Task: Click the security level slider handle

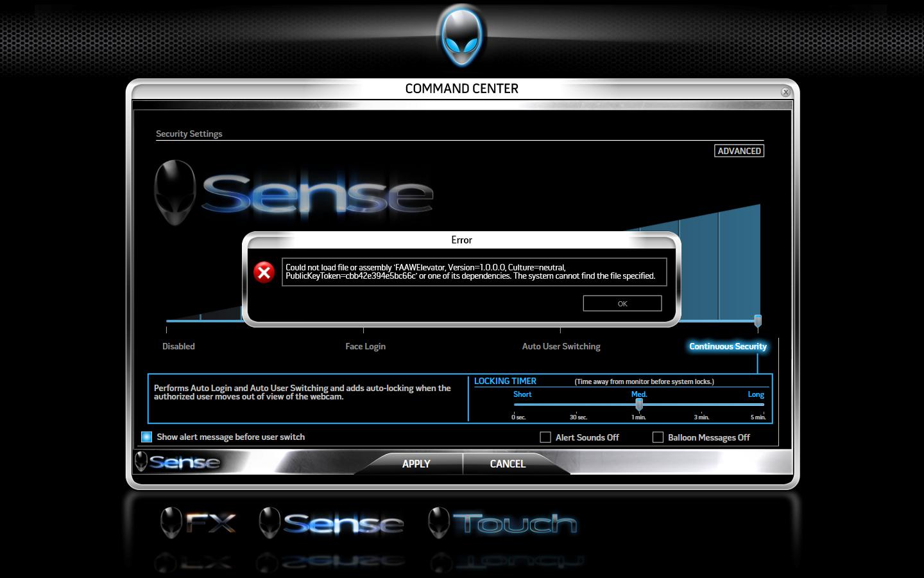Action: click(758, 320)
